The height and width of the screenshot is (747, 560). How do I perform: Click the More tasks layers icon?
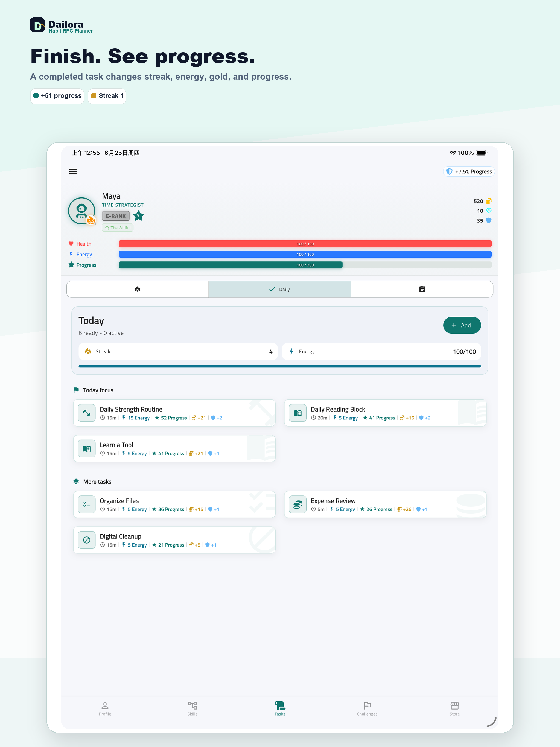76,482
